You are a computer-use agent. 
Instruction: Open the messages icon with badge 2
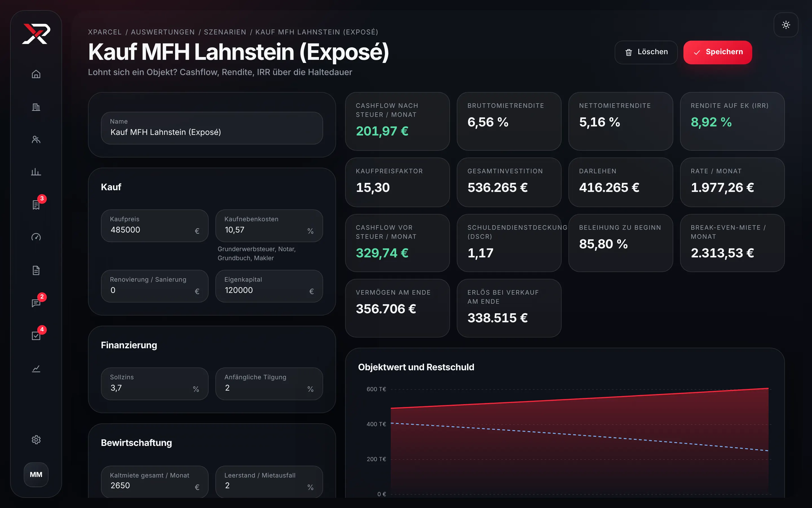pos(36,303)
